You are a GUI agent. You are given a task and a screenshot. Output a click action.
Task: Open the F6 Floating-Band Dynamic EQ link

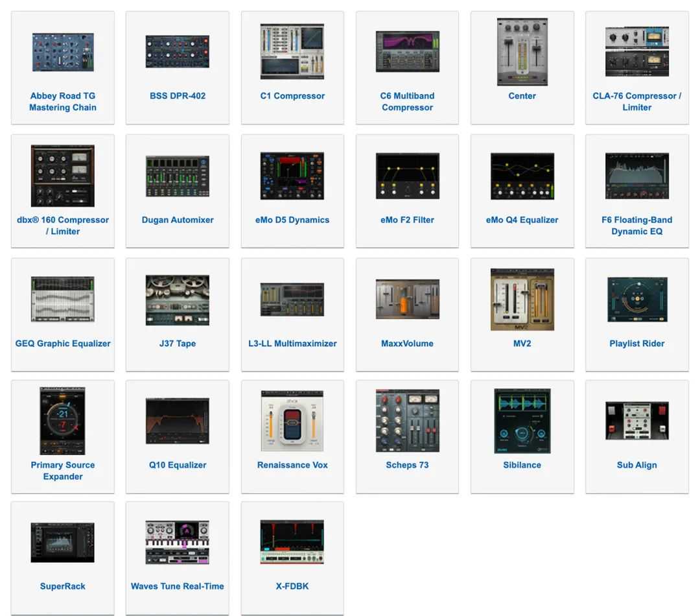[636, 226]
